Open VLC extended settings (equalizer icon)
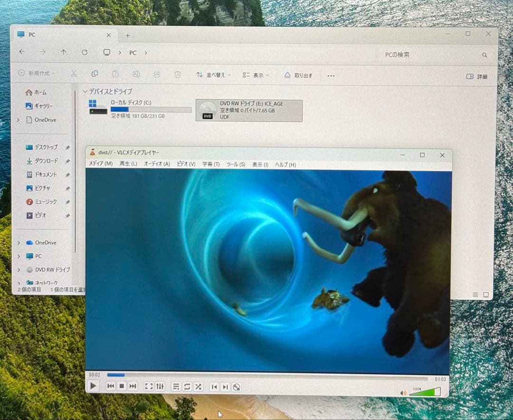The image size is (513, 420). click(160, 386)
